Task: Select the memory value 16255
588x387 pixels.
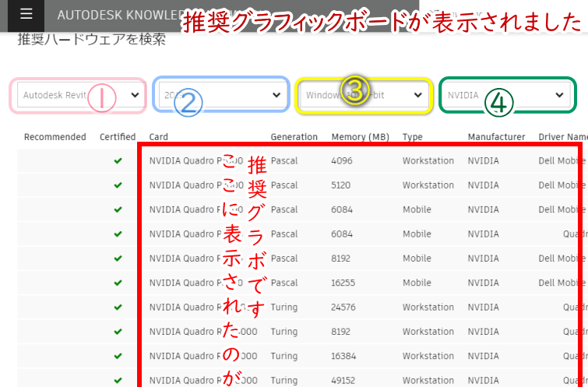Action: (x=343, y=283)
